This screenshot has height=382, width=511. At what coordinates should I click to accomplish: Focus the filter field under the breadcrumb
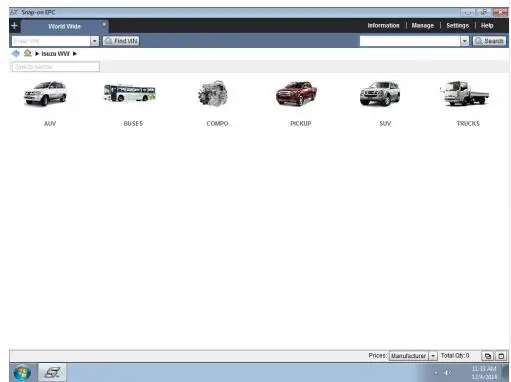tap(56, 67)
